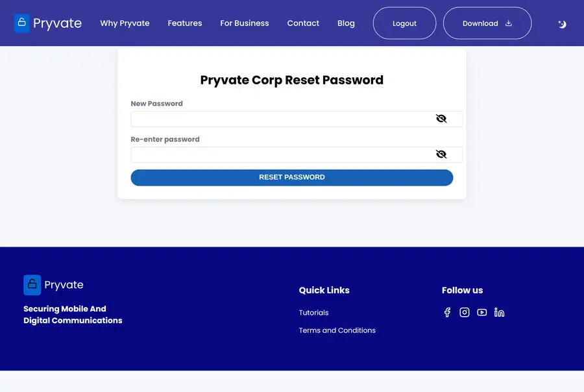
Task: Click the Pryvate lock logo in header
Action: tap(21, 23)
